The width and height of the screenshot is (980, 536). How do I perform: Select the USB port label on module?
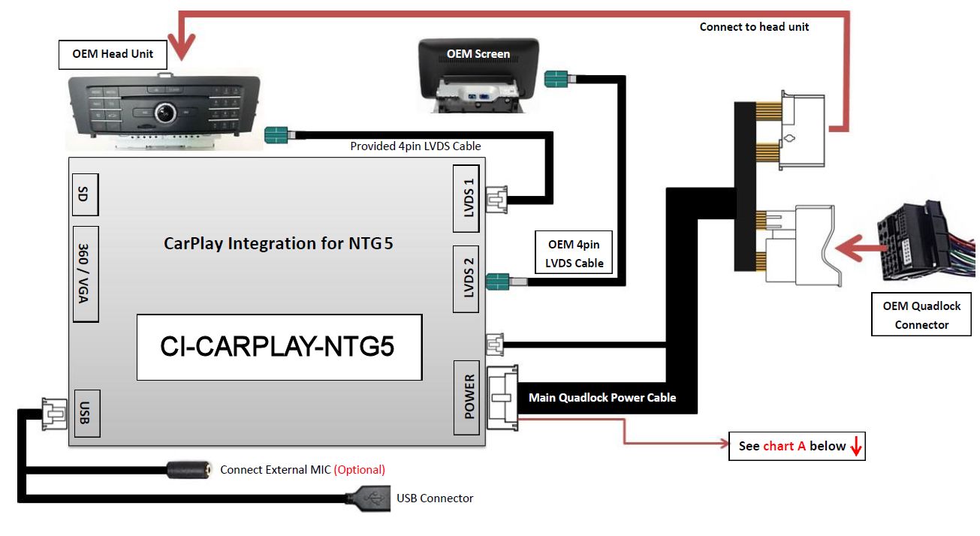click(86, 413)
